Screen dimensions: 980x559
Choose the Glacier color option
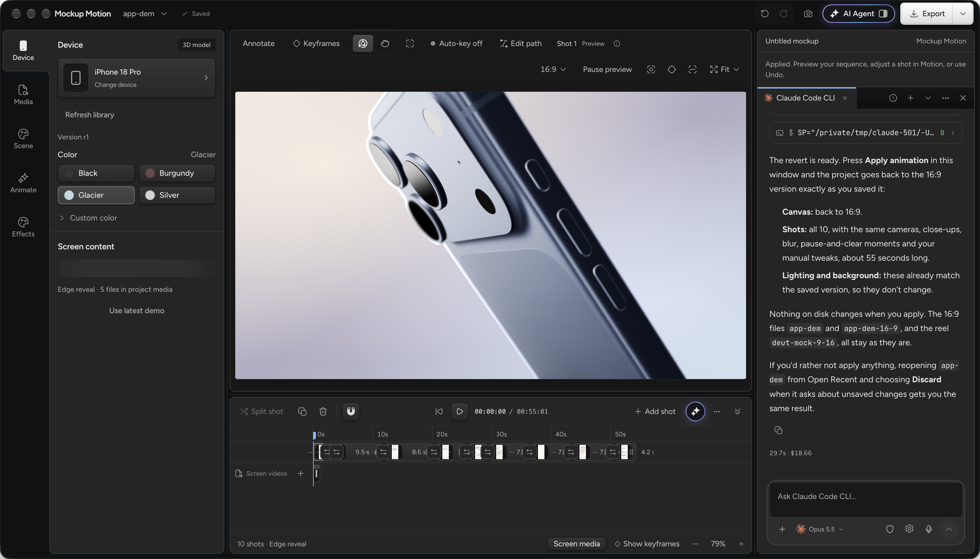(96, 195)
